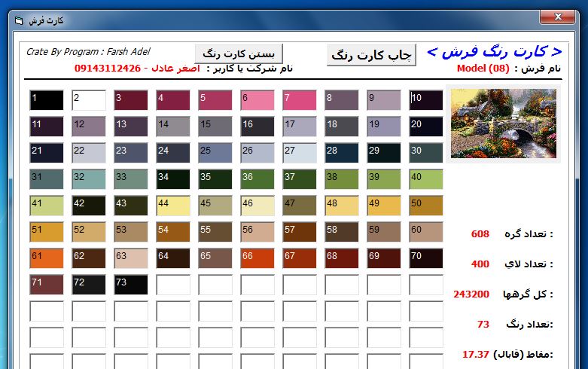Click the print color card button
Screen dimensions: 588x369
coord(371,55)
